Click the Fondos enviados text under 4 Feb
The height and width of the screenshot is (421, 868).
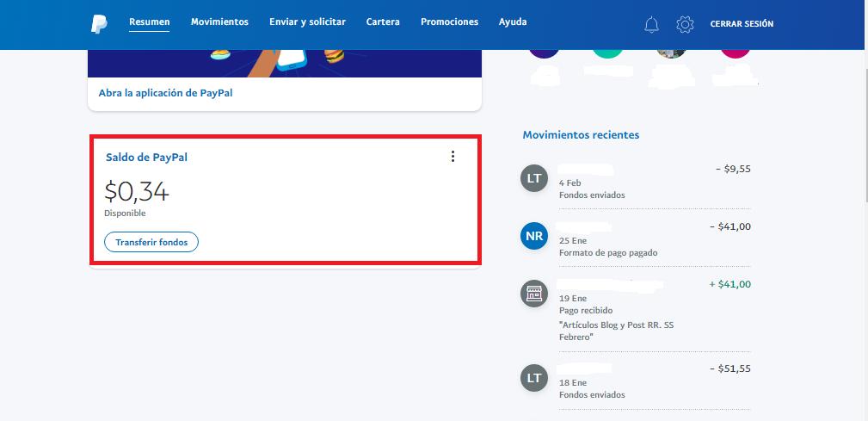tap(592, 195)
